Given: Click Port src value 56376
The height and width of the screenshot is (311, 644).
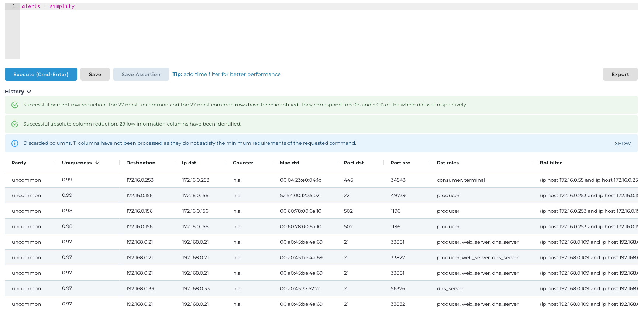Looking at the screenshot, I should [398, 288].
